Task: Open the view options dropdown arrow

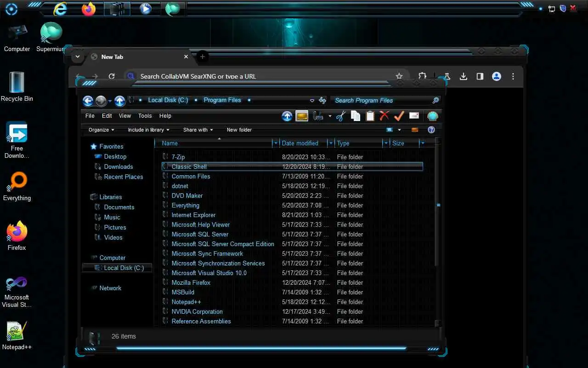Action: pos(399,130)
